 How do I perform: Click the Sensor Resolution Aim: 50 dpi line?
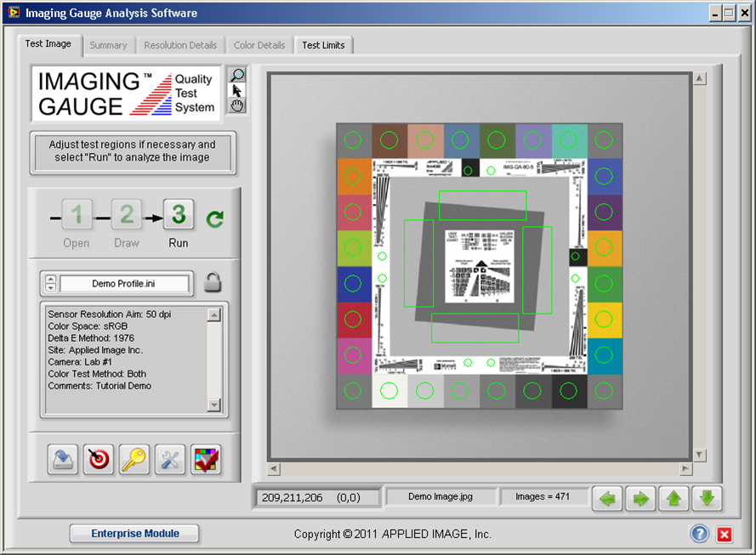pyautogui.click(x=110, y=314)
